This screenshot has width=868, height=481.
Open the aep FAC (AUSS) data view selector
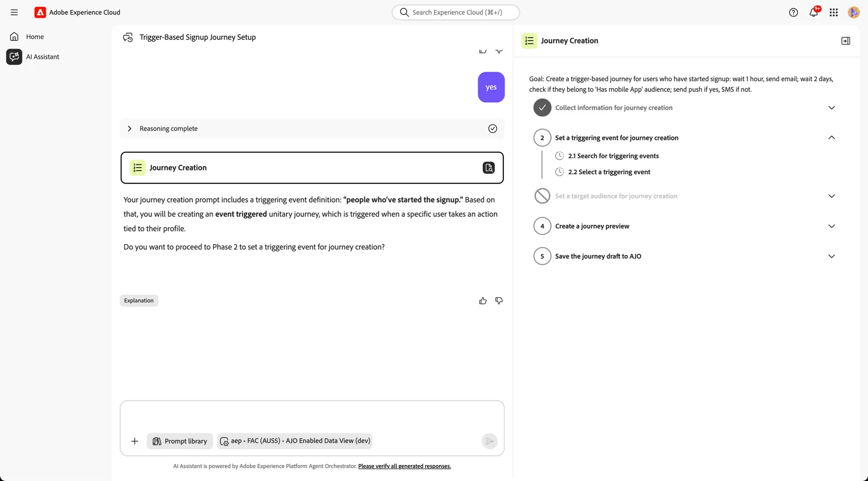[295, 441]
